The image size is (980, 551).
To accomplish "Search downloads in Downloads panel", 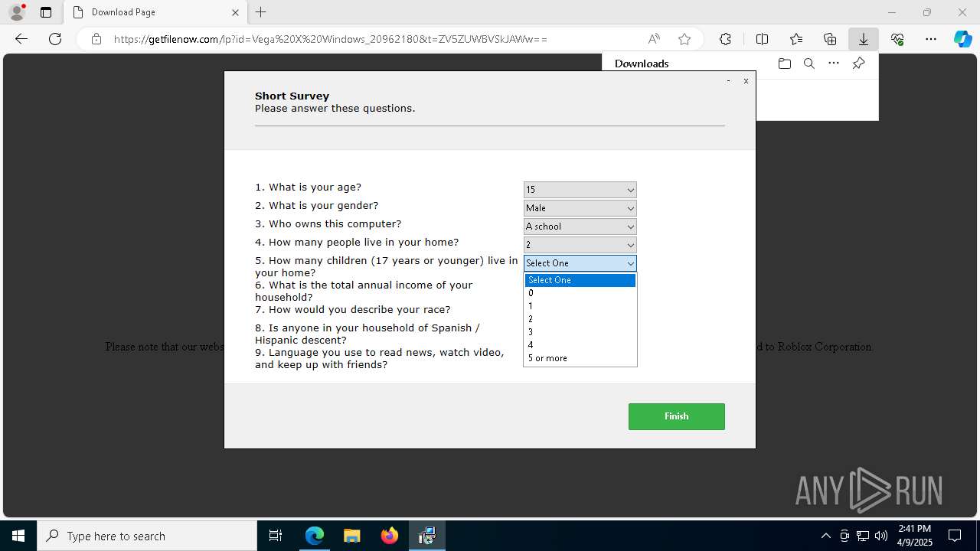I will tap(809, 64).
